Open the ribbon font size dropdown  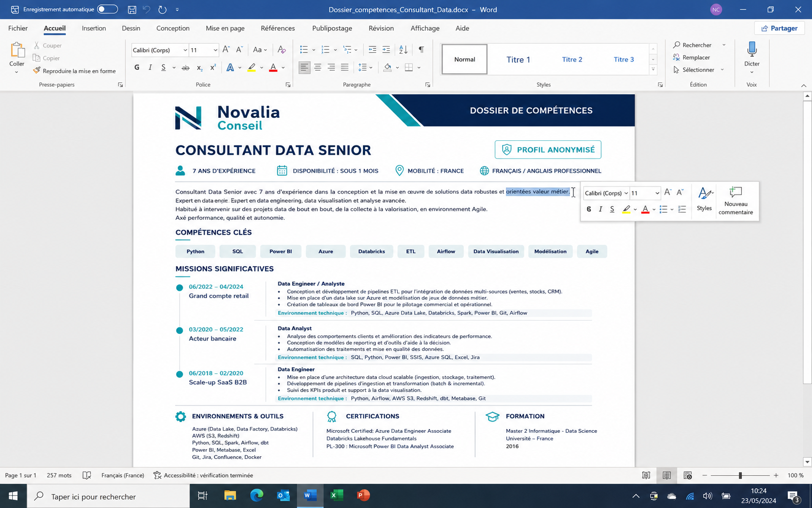pyautogui.click(x=215, y=50)
